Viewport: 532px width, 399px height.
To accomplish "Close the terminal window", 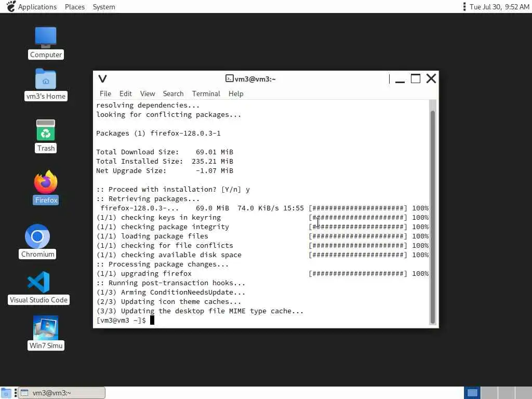I will point(431,79).
